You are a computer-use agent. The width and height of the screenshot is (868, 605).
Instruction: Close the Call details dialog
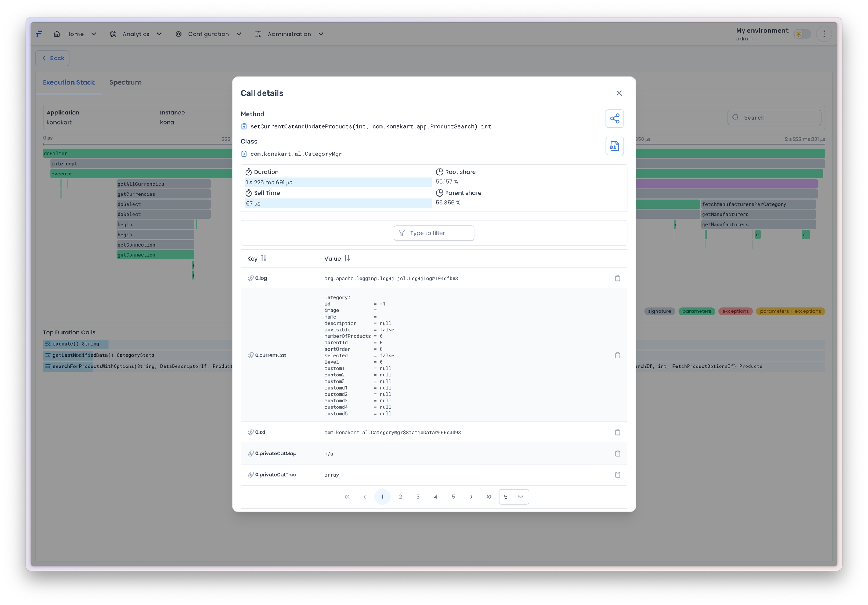click(x=619, y=93)
